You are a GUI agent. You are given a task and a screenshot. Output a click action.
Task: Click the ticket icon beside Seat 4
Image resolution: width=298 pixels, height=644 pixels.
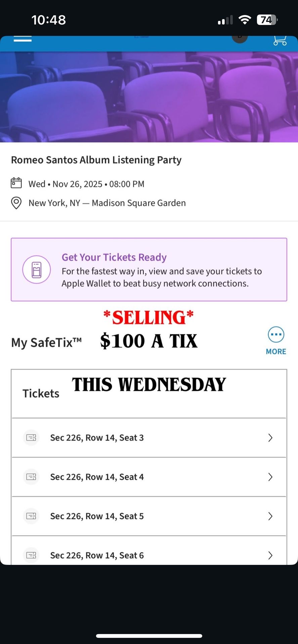[x=31, y=477]
